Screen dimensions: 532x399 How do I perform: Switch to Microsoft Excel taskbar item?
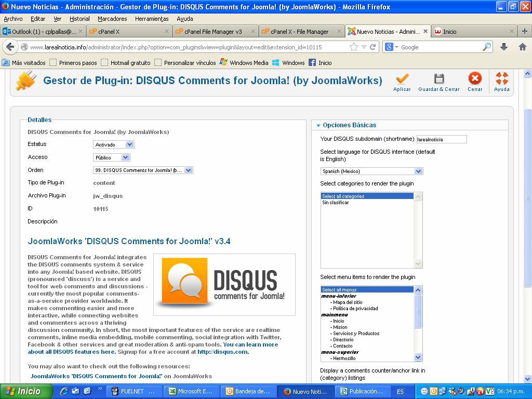191,391
